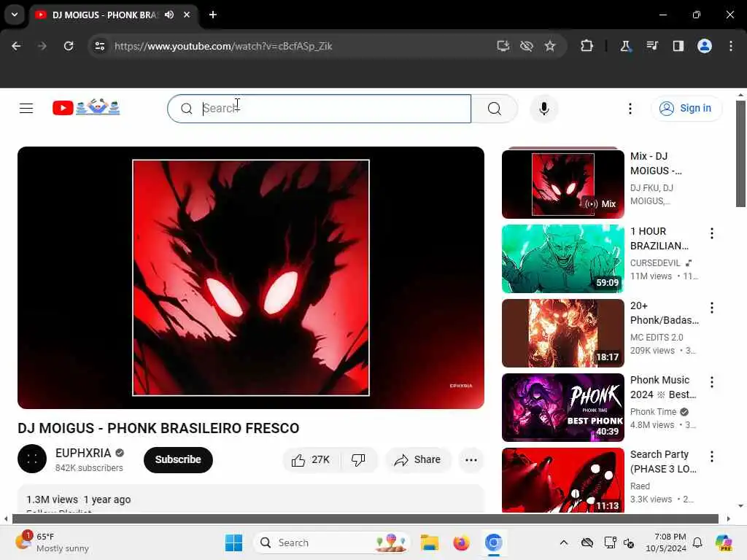Click the search magnifier button
The height and width of the screenshot is (560, 747).
495,109
